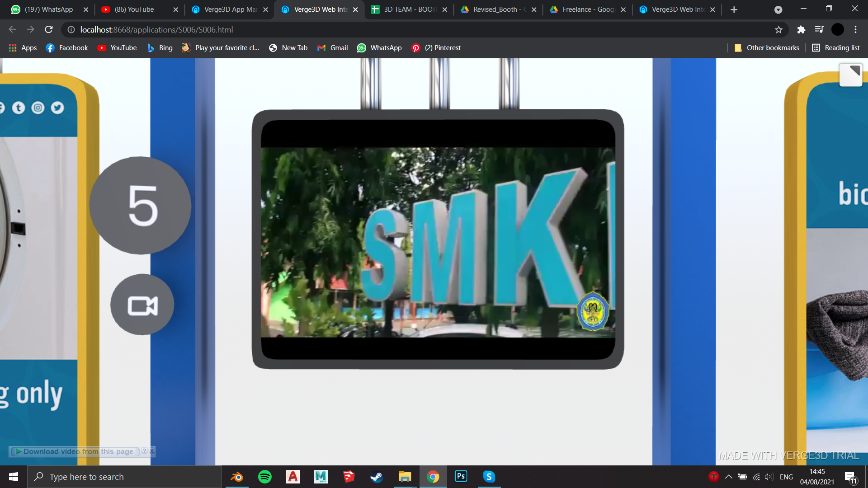Open the Play your favorite cl... bookmark
The width and height of the screenshot is (868, 488).
pyautogui.click(x=221, y=48)
